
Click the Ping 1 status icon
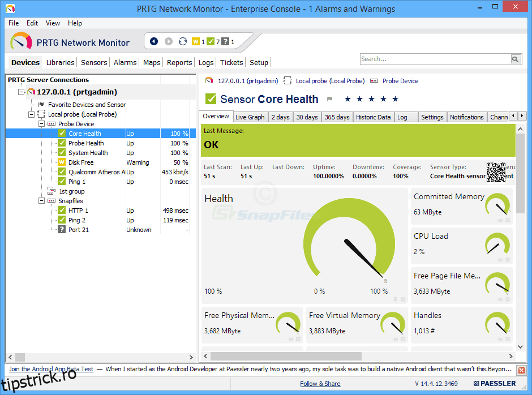[62, 181]
